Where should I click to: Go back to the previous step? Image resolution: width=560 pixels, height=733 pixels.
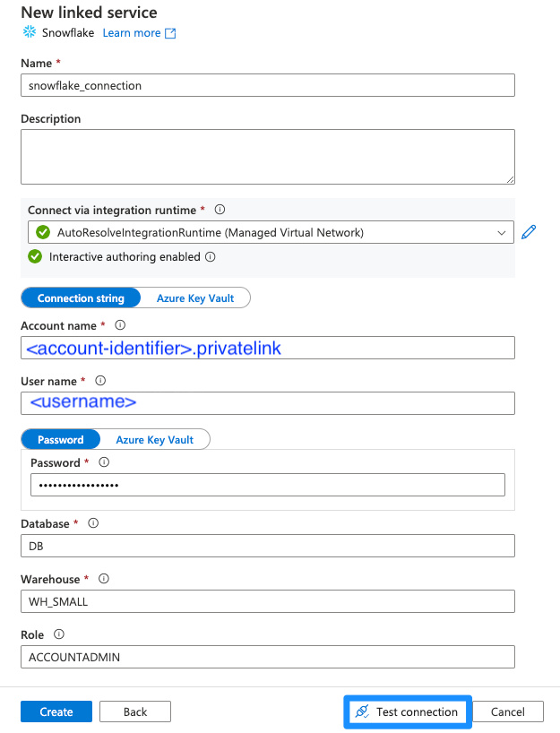point(134,711)
